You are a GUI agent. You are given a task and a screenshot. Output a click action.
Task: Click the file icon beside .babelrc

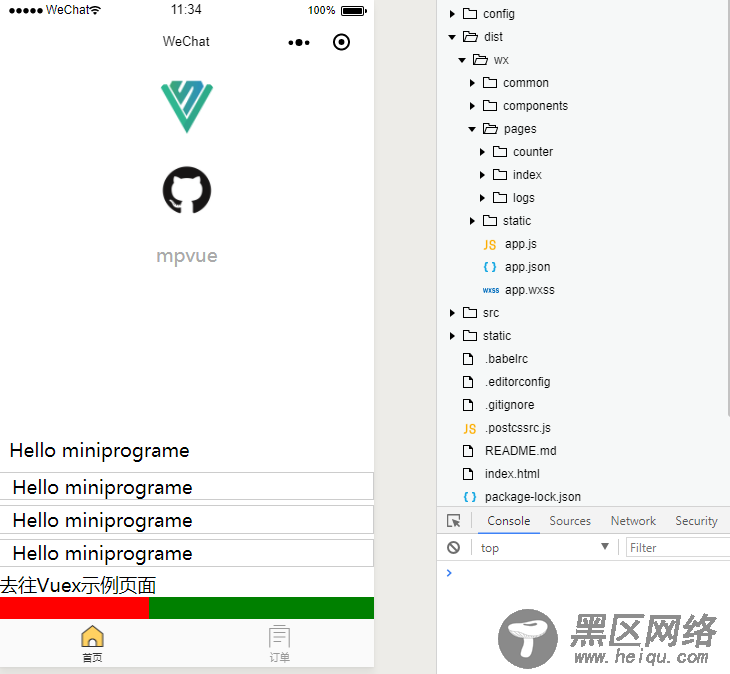(x=468, y=359)
